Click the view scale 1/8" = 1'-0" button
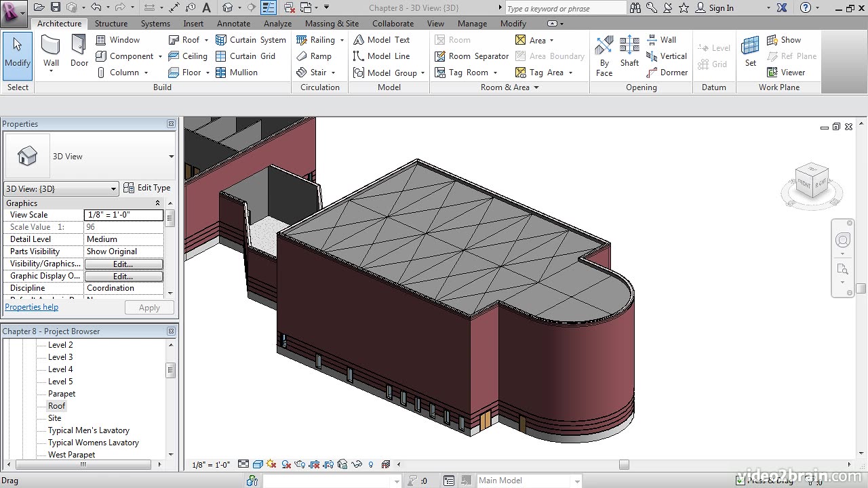 211,465
